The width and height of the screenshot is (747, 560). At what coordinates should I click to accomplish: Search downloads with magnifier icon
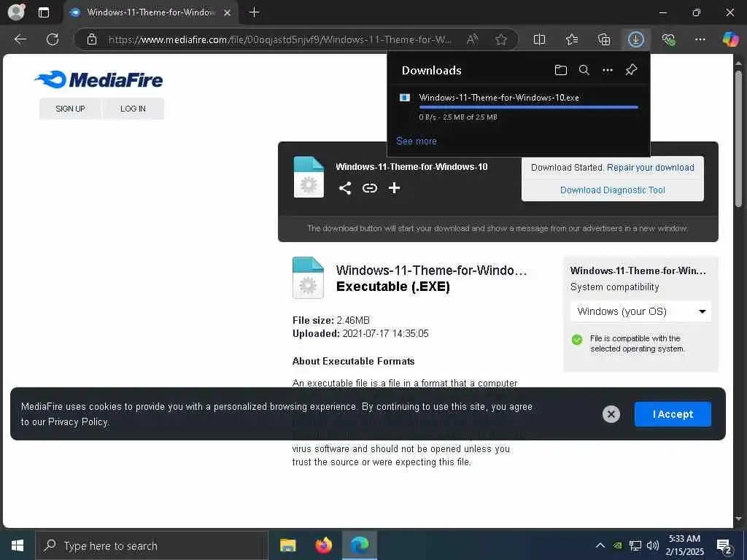tap(584, 70)
